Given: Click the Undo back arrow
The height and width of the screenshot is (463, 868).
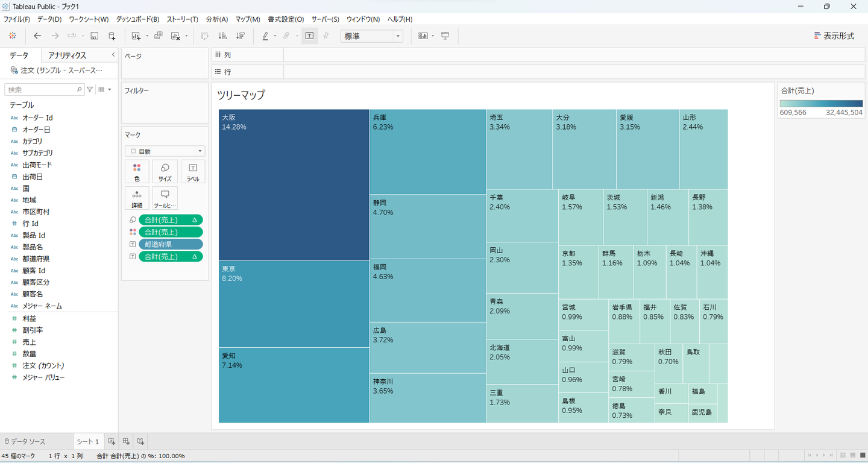Looking at the screenshot, I should point(37,36).
